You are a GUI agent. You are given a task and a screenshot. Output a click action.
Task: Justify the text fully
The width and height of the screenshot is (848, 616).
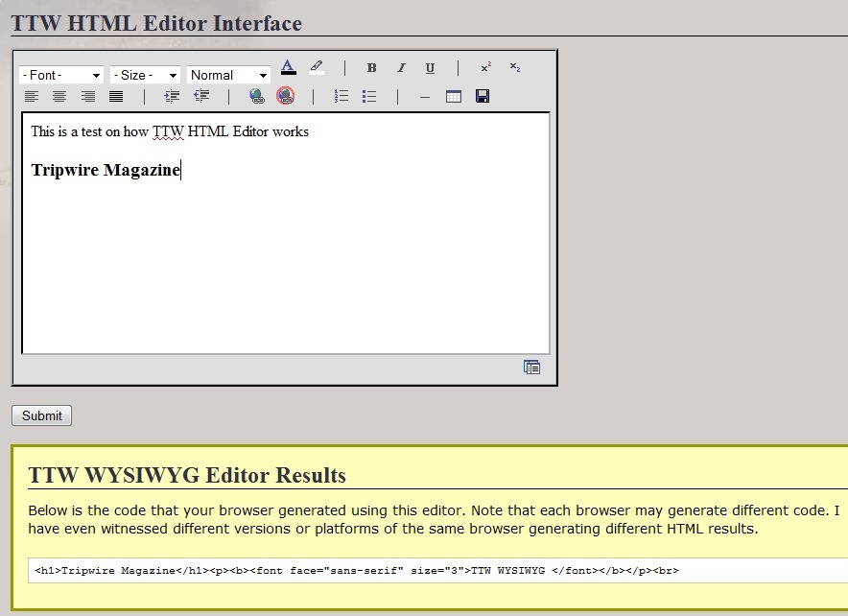coord(116,97)
